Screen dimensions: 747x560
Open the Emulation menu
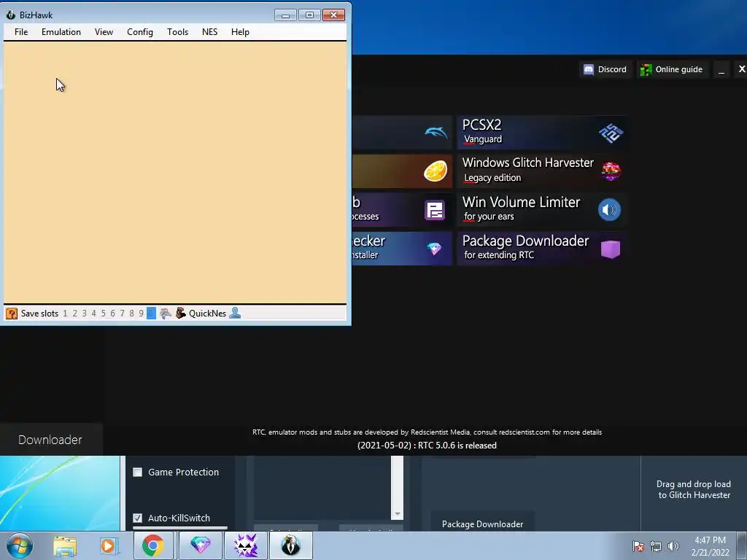click(61, 32)
